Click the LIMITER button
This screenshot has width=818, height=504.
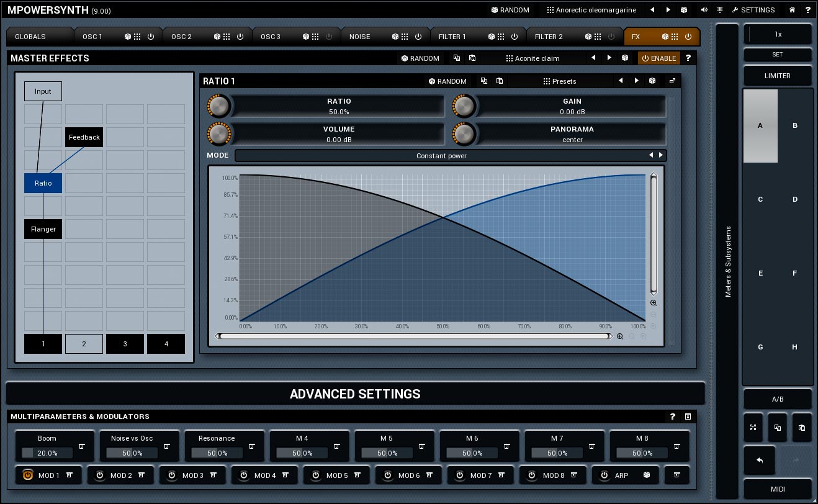(x=778, y=76)
